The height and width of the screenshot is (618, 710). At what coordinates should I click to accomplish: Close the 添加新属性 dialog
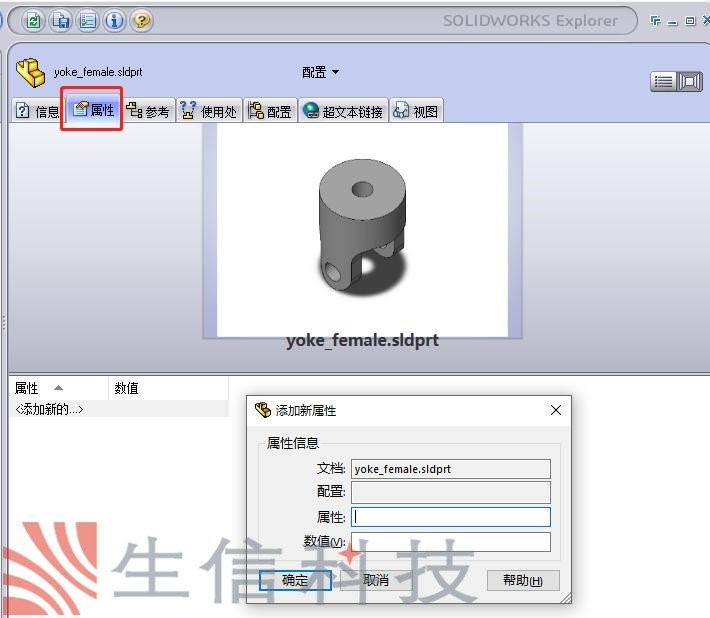pos(556,410)
